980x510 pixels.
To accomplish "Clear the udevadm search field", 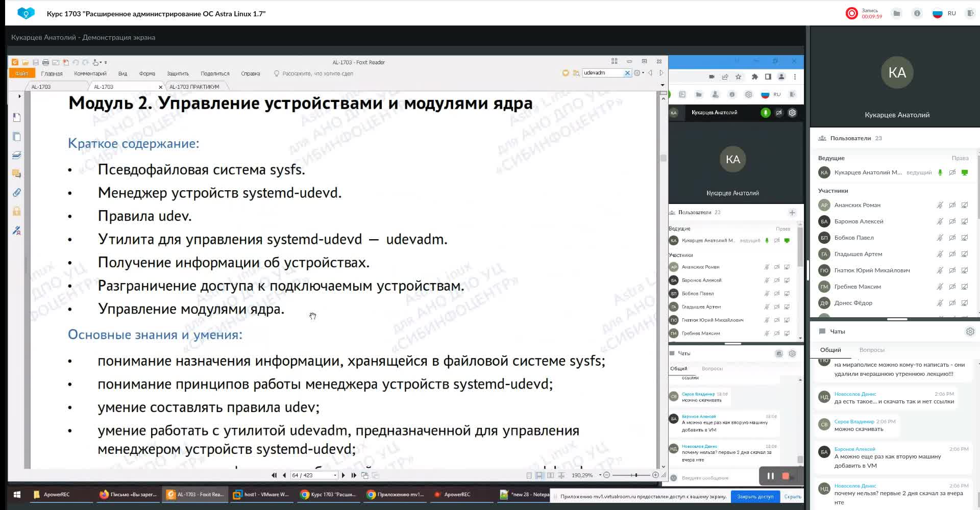I will [627, 73].
